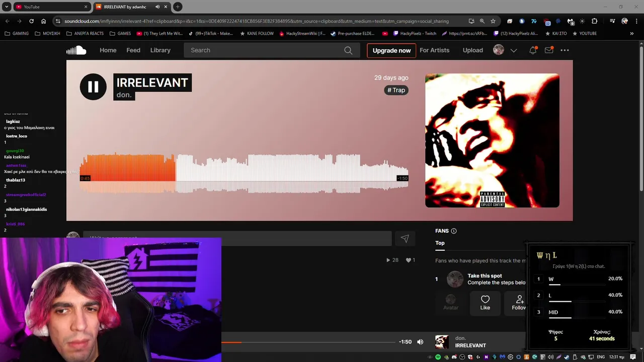644x362 pixels.
Task: Open Discord from the system tray
Action: 454,357
